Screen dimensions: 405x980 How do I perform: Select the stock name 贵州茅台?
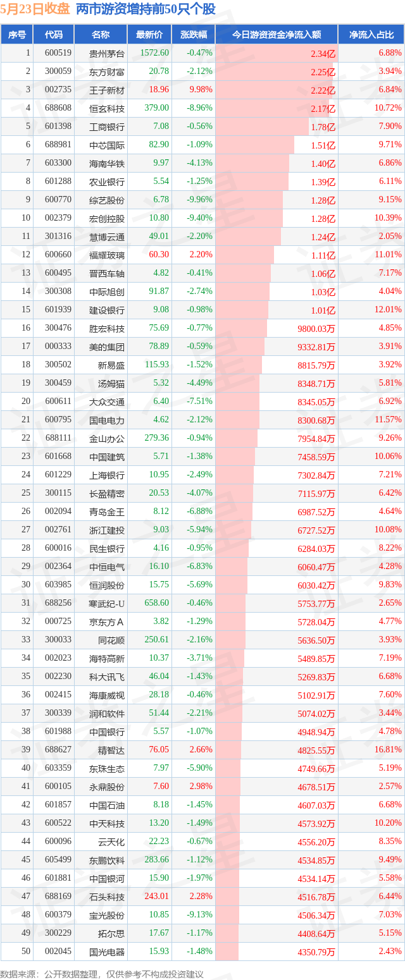coord(107,53)
